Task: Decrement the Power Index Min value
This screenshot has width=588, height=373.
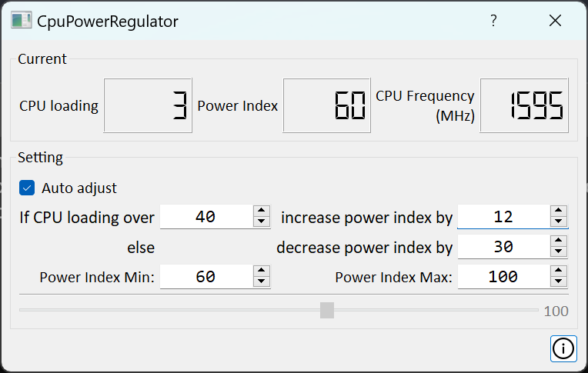Action: [x=262, y=282]
